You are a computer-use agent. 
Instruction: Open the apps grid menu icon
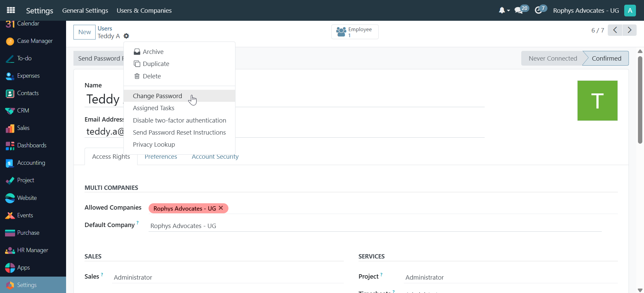[11, 10]
